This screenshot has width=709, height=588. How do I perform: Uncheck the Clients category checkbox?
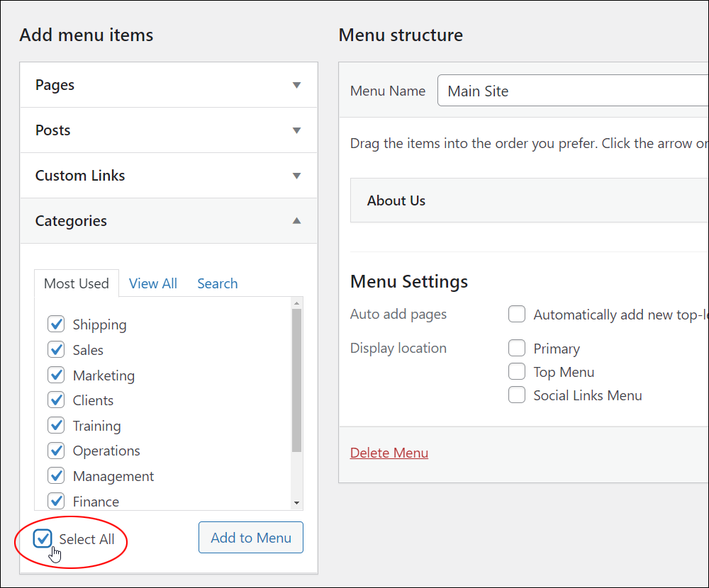pyautogui.click(x=56, y=400)
